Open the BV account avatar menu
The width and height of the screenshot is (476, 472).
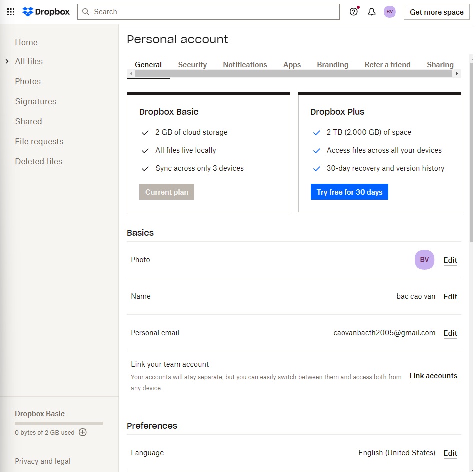[390, 12]
